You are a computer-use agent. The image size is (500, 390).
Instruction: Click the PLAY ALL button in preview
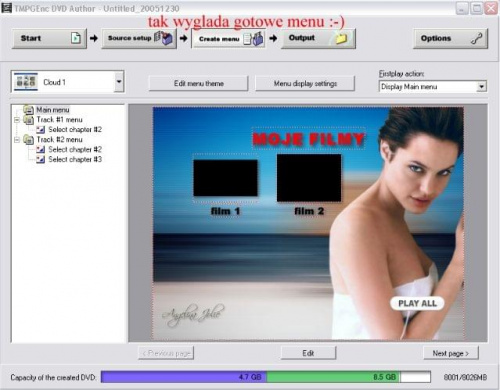417,303
